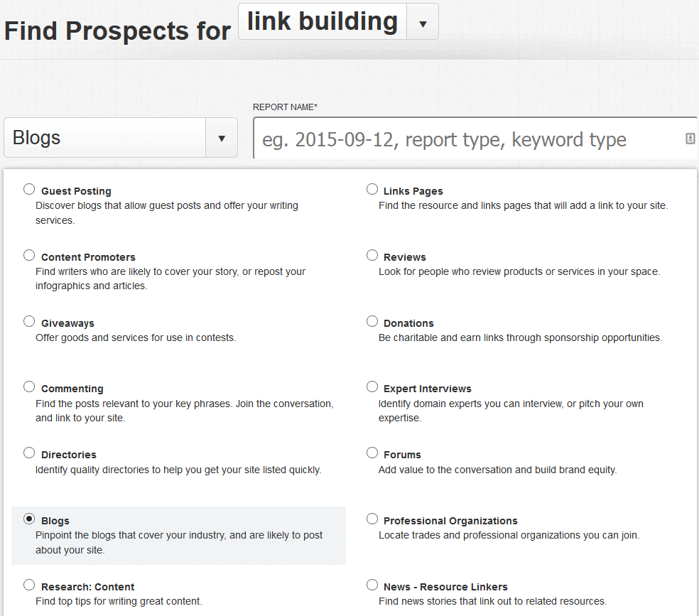Click the Blogs dropdown label text
The width and height of the screenshot is (699, 616).
click(x=36, y=138)
